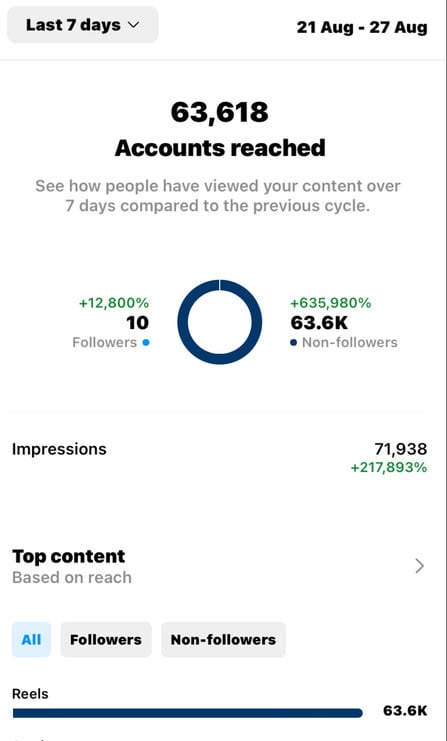Click the Accounts reached heading
The image size is (447, 741).
pyautogui.click(x=220, y=148)
